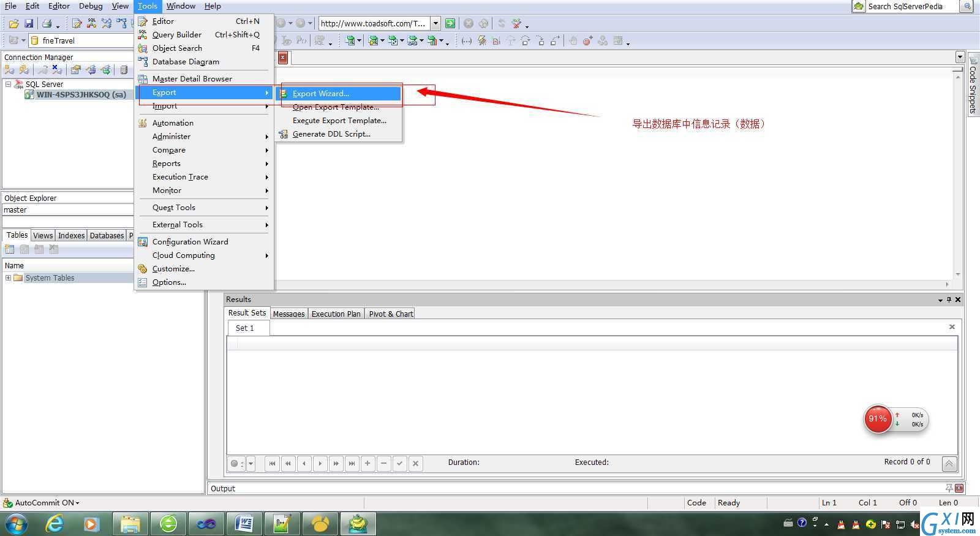
Task: Select Generate DDL Script menu entry
Action: [x=339, y=134]
